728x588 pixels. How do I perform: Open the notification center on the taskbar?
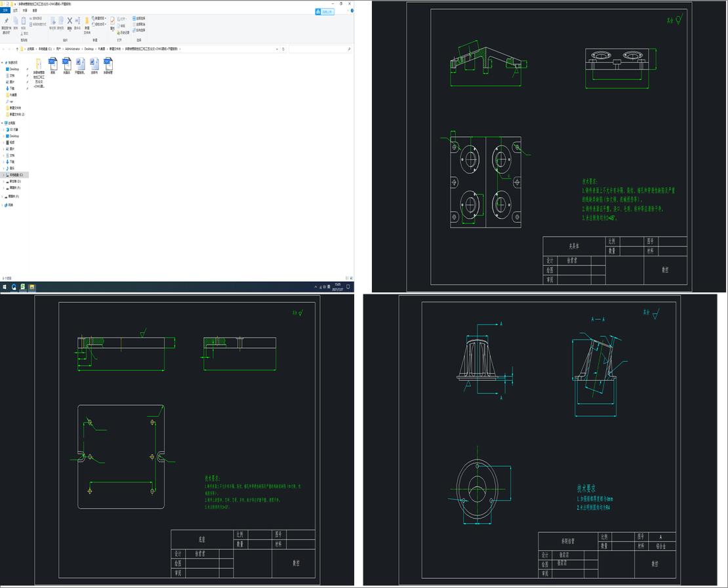coord(348,287)
